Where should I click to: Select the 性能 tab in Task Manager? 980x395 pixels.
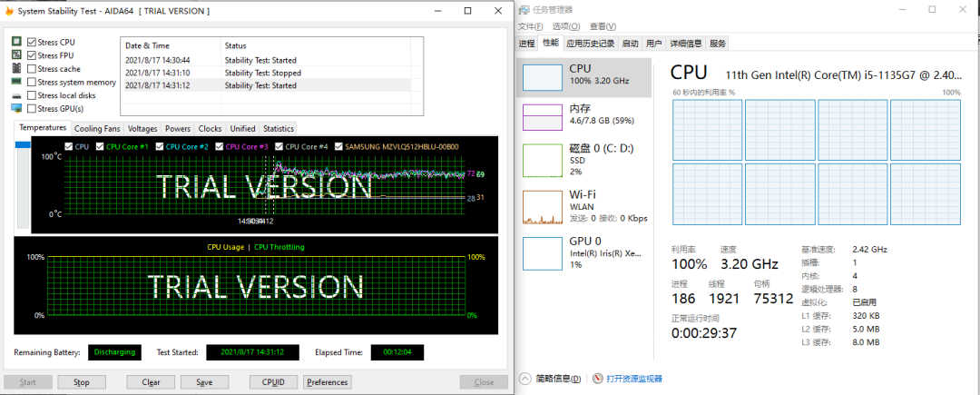point(551,43)
